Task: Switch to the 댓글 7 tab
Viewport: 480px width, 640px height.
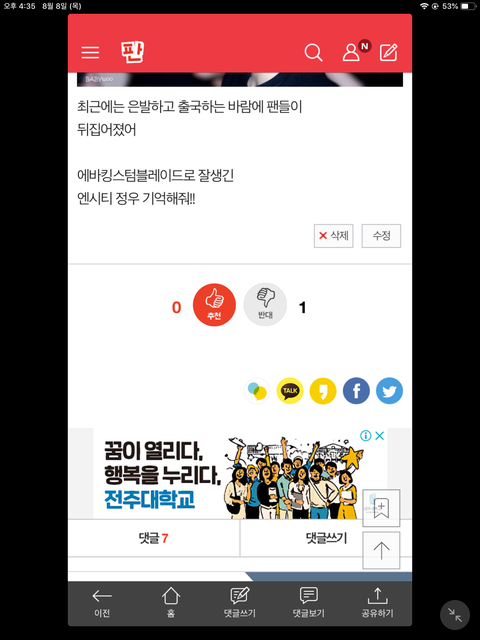Action: click(154, 538)
